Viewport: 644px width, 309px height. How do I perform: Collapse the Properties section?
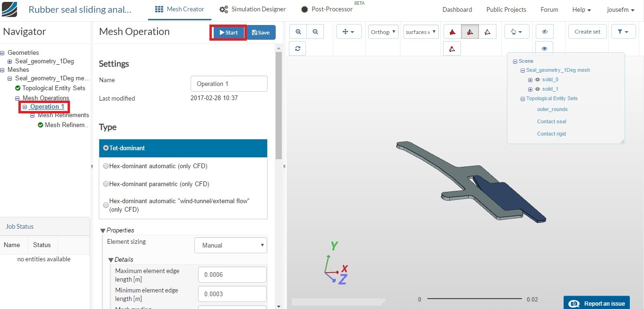point(103,231)
